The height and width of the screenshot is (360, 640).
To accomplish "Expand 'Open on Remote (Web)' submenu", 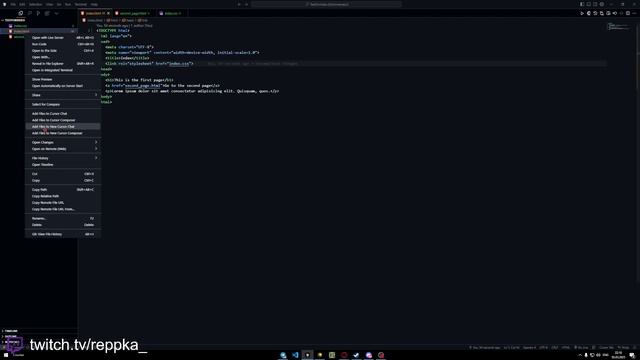I will pyautogui.click(x=63, y=149).
